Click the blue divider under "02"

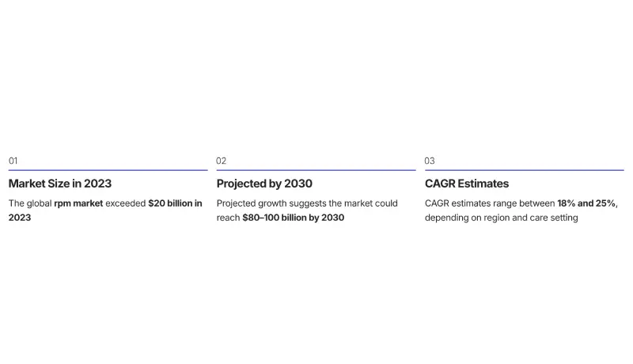coord(316,170)
